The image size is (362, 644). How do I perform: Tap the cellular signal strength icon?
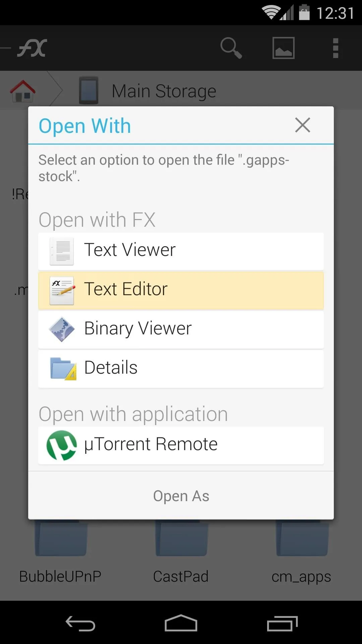(x=287, y=13)
